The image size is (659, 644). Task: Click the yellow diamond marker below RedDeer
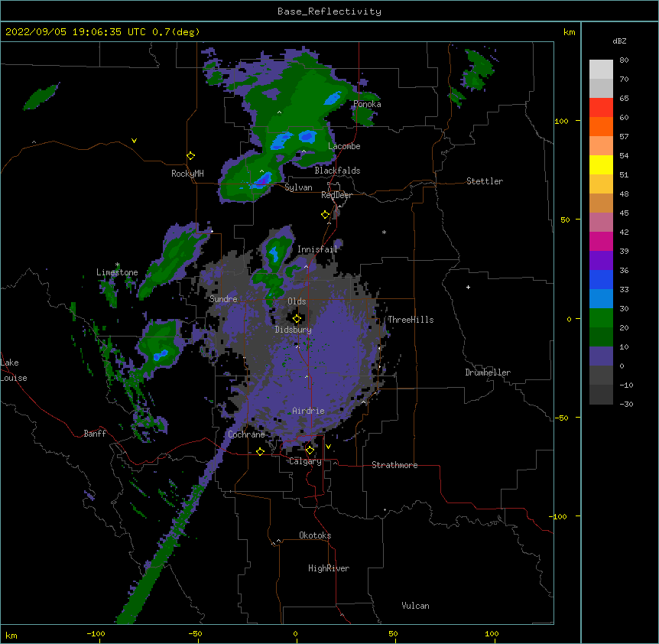pos(325,215)
